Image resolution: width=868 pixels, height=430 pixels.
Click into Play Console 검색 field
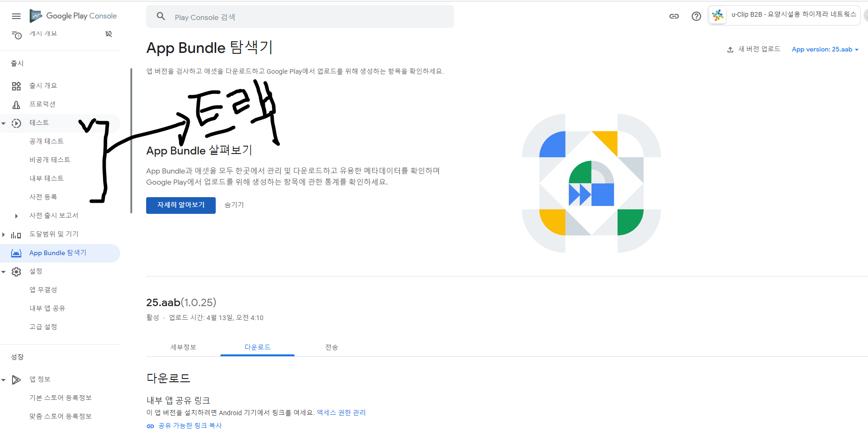(x=300, y=17)
